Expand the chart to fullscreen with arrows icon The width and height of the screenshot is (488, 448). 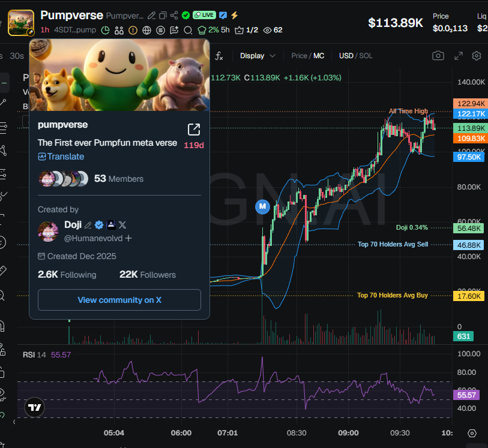[458, 55]
